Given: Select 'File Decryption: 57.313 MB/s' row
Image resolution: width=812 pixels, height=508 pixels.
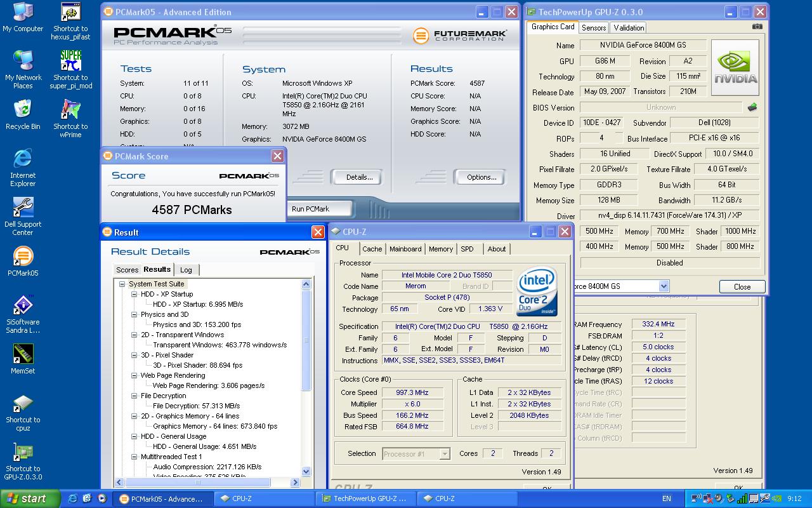Looking at the screenshot, I should pyautogui.click(x=197, y=406).
